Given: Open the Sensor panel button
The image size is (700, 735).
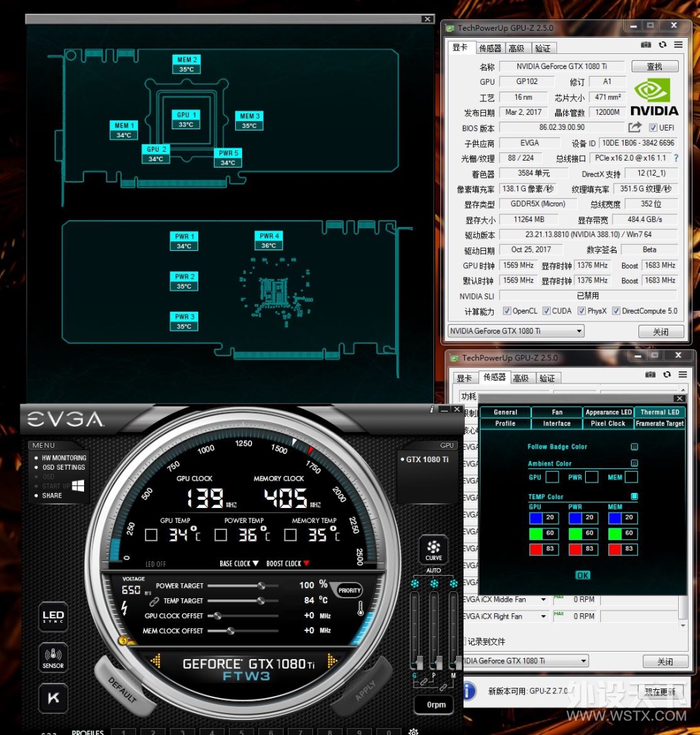Looking at the screenshot, I should click(x=53, y=657).
